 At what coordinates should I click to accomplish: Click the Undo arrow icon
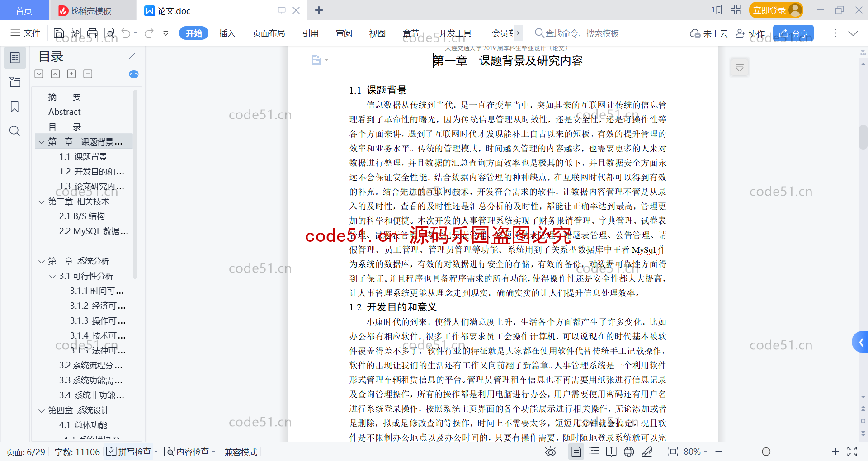coord(126,33)
